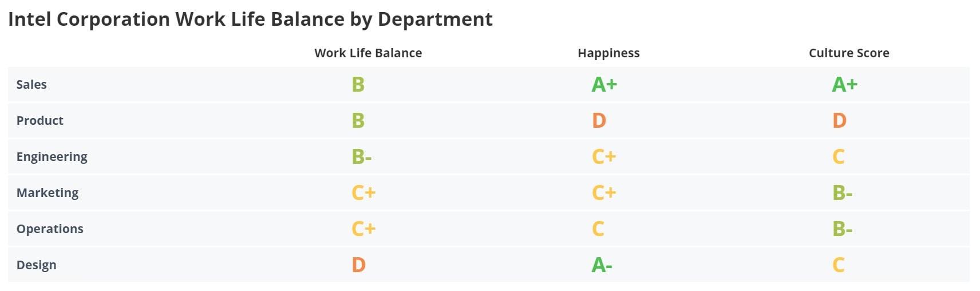Open the Marketing department label
This screenshot has width=980, height=291.
[48, 193]
